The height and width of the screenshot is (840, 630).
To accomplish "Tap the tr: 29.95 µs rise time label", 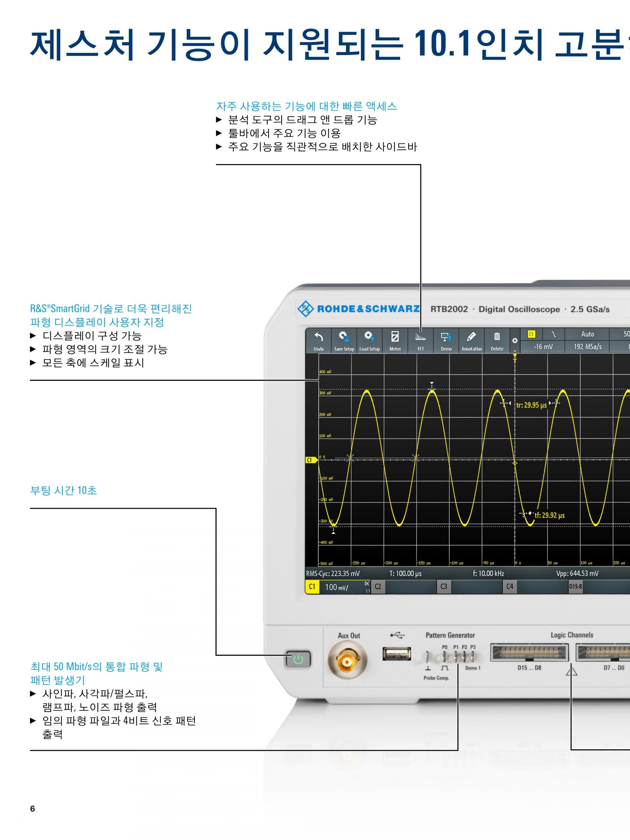I will (531, 405).
